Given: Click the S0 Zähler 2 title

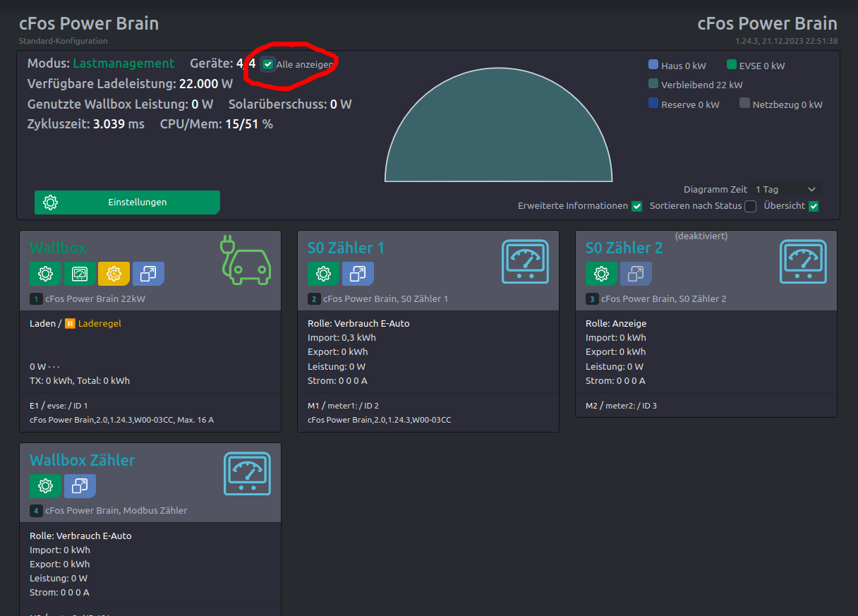Looking at the screenshot, I should 624,248.
